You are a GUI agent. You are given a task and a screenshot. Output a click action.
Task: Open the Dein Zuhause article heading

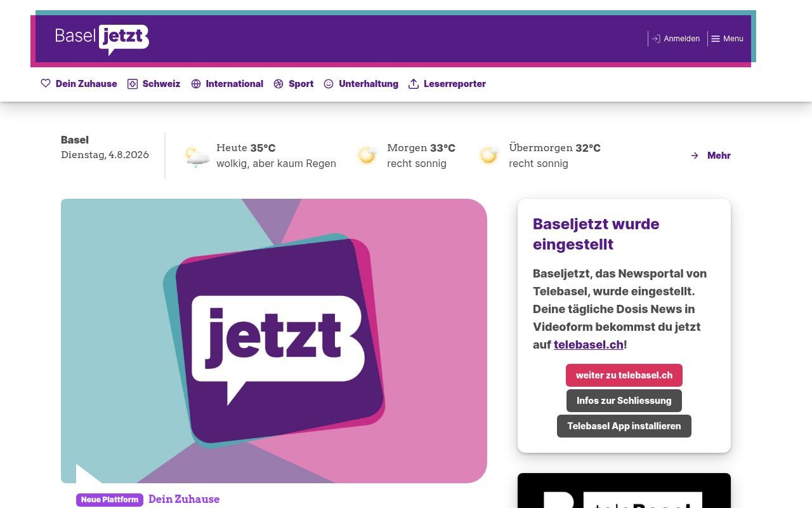(x=184, y=499)
